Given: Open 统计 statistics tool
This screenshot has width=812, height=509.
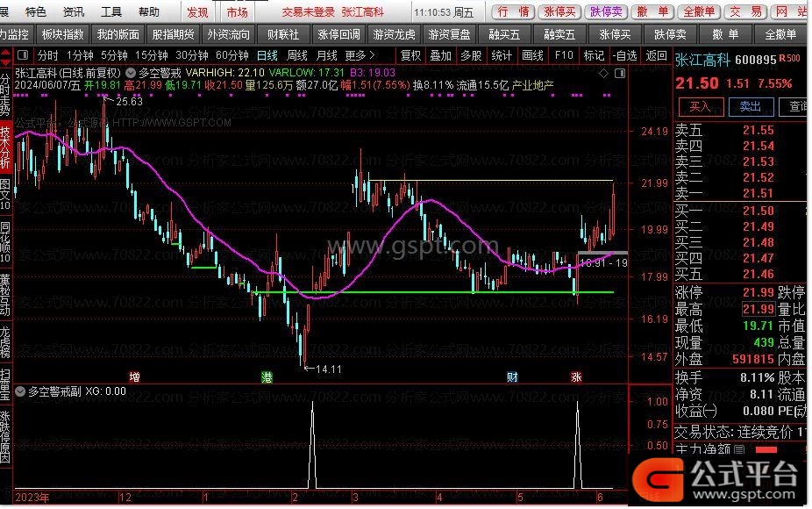Looking at the screenshot, I should [502, 55].
